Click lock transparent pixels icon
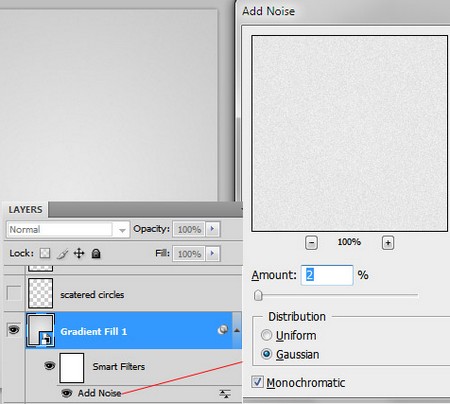This screenshot has width=450, height=404. [45, 253]
